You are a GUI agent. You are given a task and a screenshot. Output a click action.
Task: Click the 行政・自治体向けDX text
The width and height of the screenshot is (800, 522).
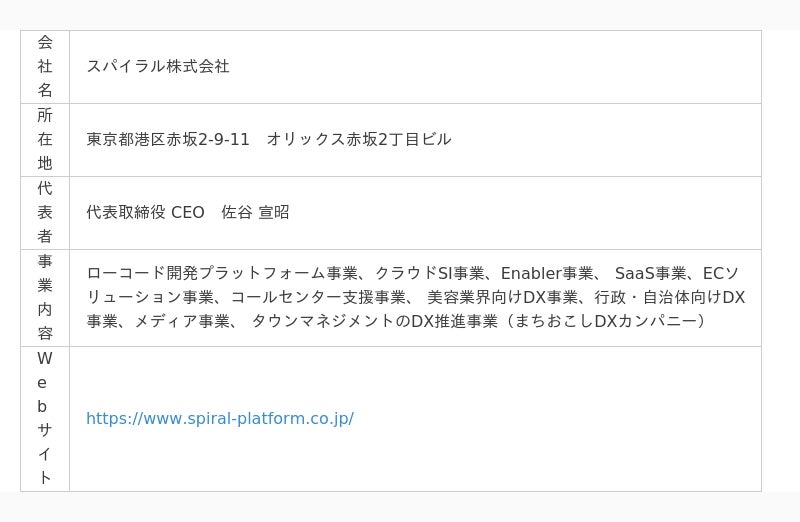pyautogui.click(x=670, y=297)
